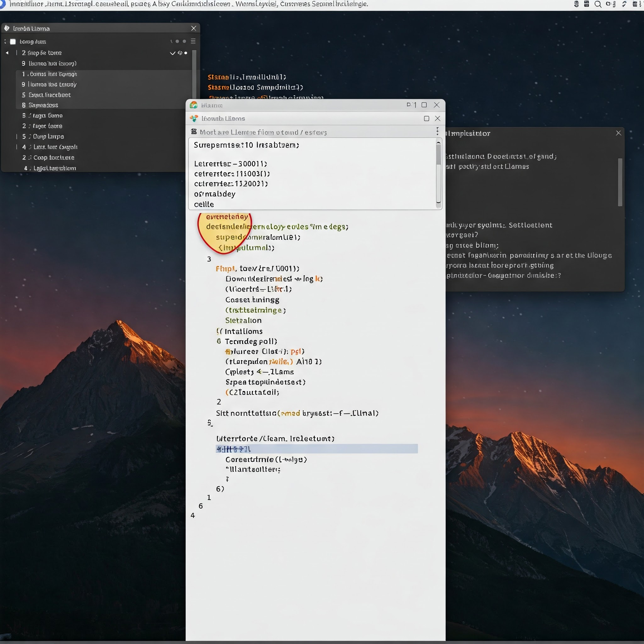Click the blue highlighted code line
Image resolution: width=644 pixels, height=644 pixels.
317,449
